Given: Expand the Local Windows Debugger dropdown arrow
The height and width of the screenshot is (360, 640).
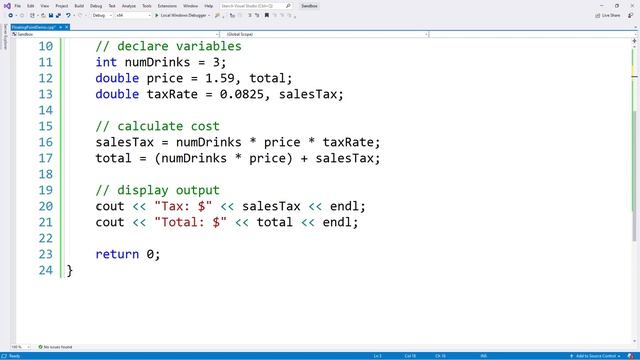Looking at the screenshot, I should [209, 16].
